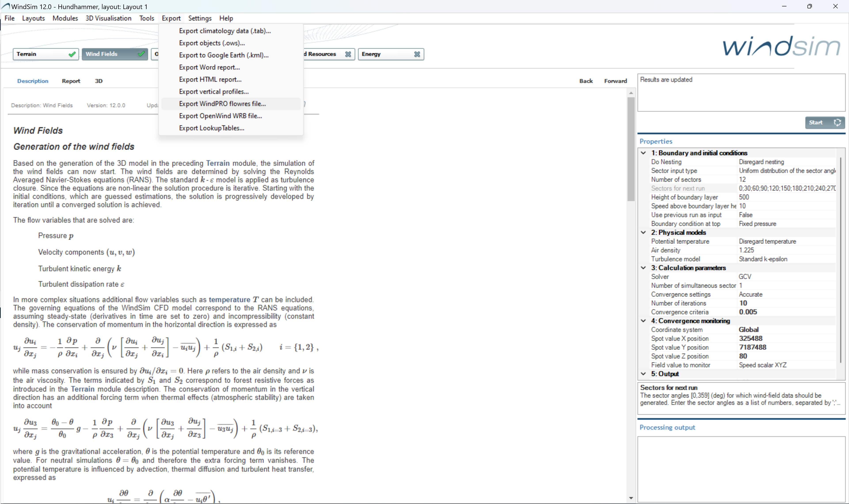
Task: Select Export to Google Earth (.kml)
Action: tap(224, 55)
